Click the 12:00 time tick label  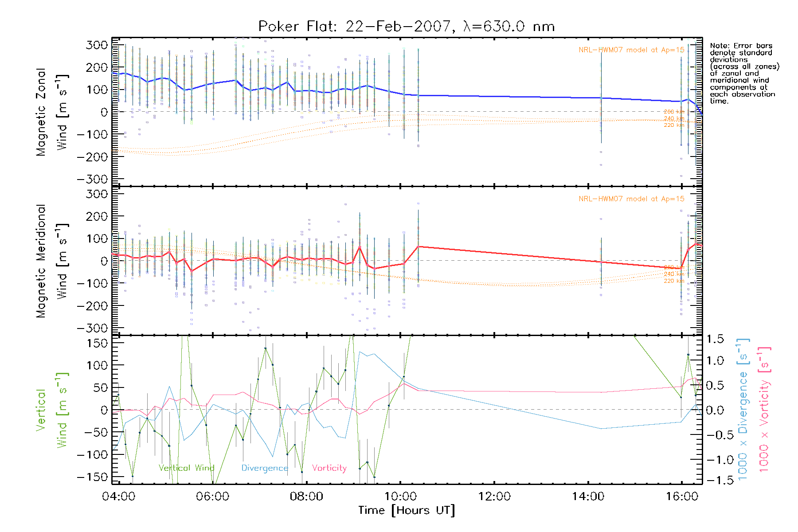click(494, 497)
